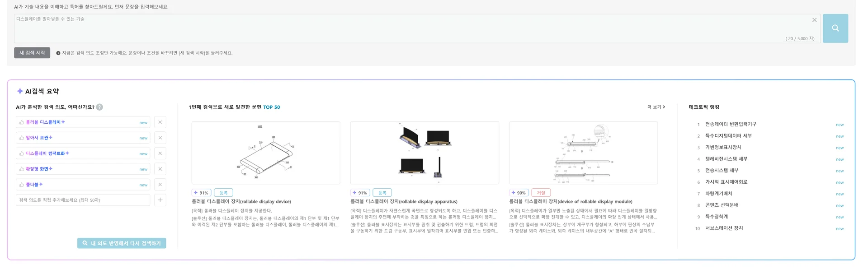Open the help icon beside search intent heading
This screenshot has width=868, height=274.
point(99,107)
